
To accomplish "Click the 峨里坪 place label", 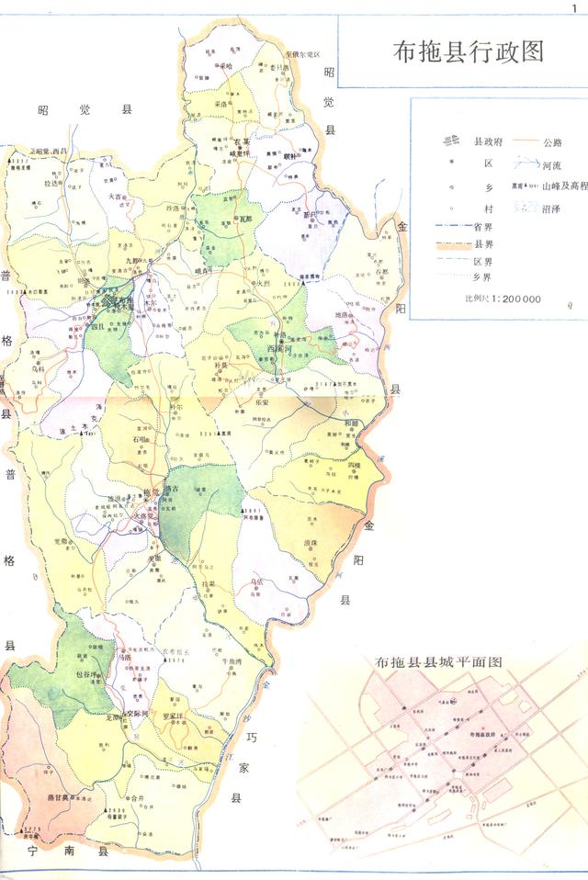I will 240,153.
